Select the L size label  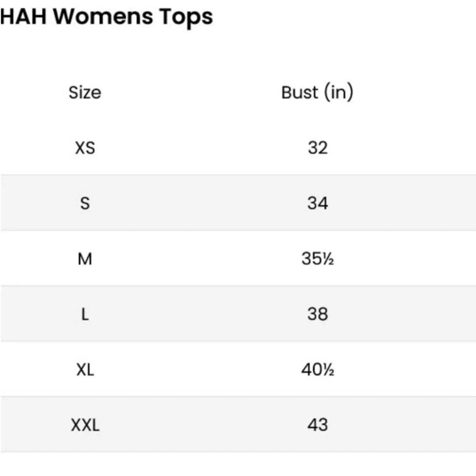click(85, 314)
